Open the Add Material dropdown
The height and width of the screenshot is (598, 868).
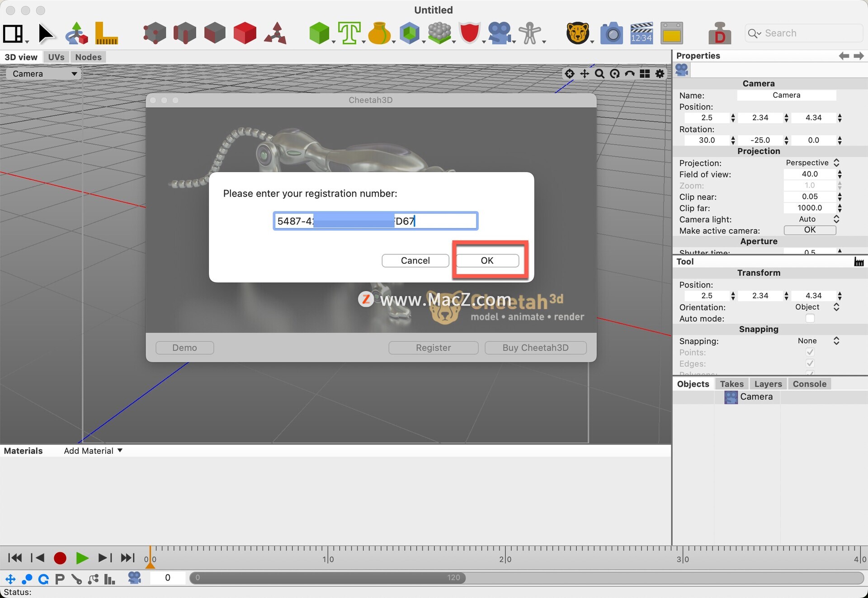pyautogui.click(x=93, y=451)
